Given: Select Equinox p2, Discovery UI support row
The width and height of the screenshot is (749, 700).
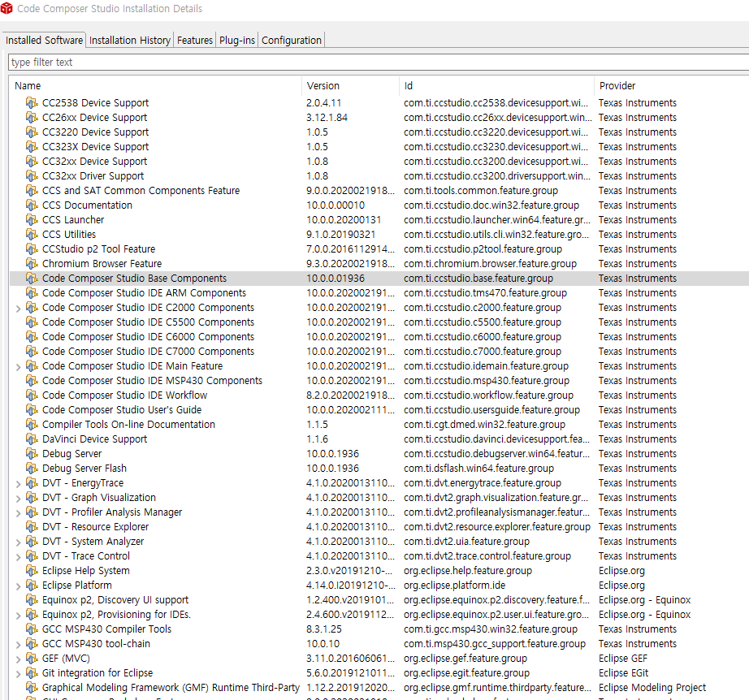Looking at the screenshot, I should pyautogui.click(x=379, y=600).
